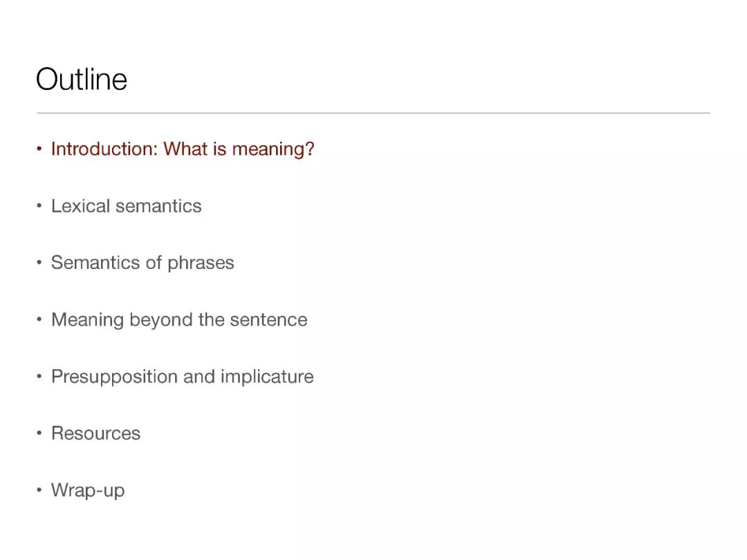Click the "Resources" outline item
The height and width of the screenshot is (560, 747).
[95, 433]
